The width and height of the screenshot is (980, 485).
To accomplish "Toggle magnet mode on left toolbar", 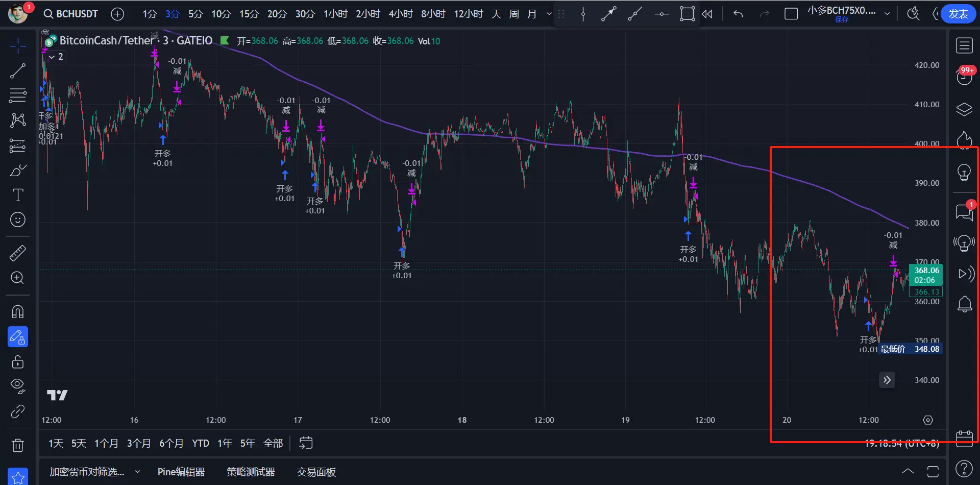I will pyautogui.click(x=18, y=311).
